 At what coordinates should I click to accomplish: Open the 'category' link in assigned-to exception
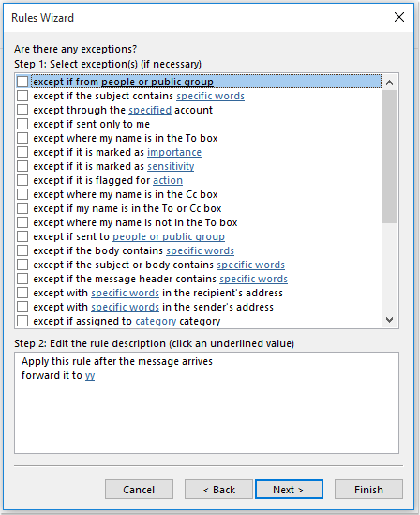[x=156, y=321]
